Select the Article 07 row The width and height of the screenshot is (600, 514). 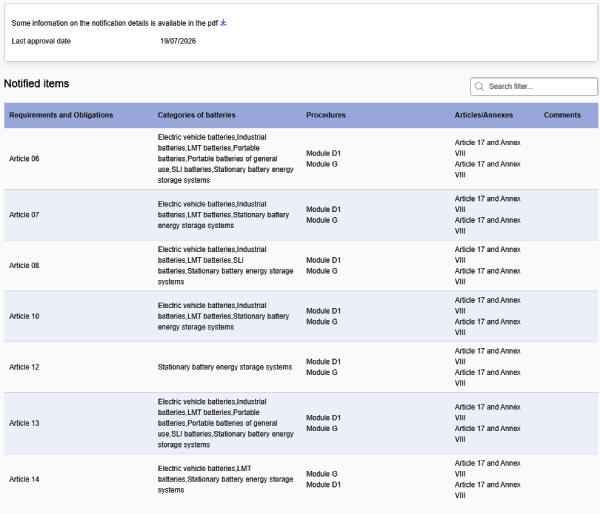point(301,215)
